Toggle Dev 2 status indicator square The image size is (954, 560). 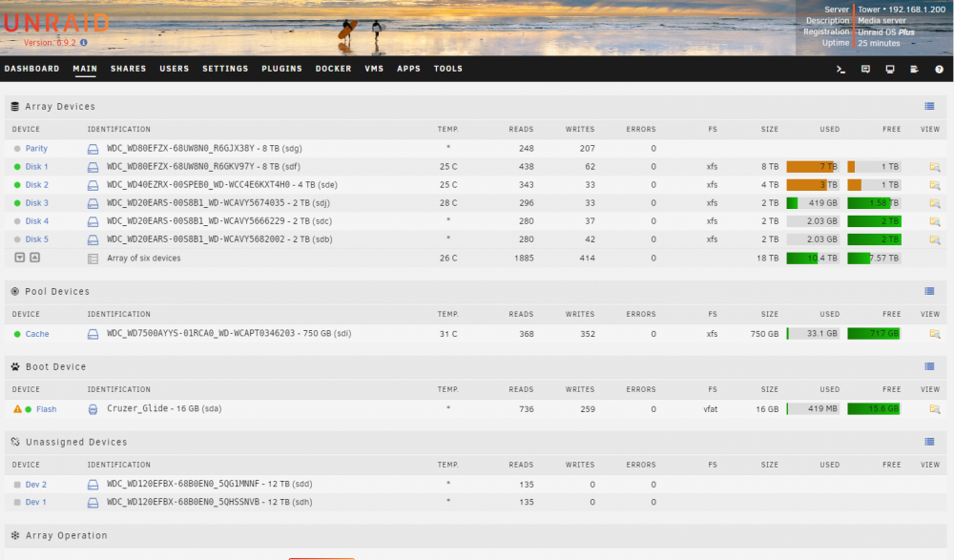[x=17, y=485]
